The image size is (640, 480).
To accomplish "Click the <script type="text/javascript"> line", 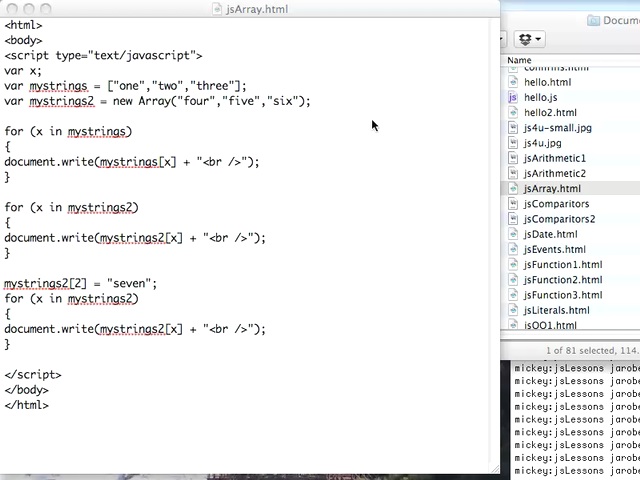I will point(103,56).
